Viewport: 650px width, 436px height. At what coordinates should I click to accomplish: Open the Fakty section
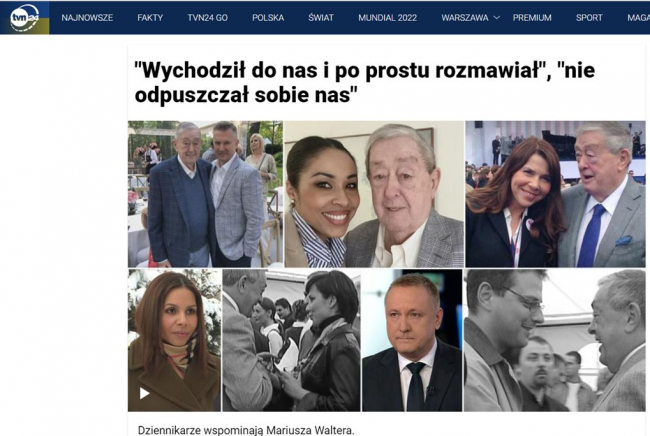pyautogui.click(x=150, y=18)
